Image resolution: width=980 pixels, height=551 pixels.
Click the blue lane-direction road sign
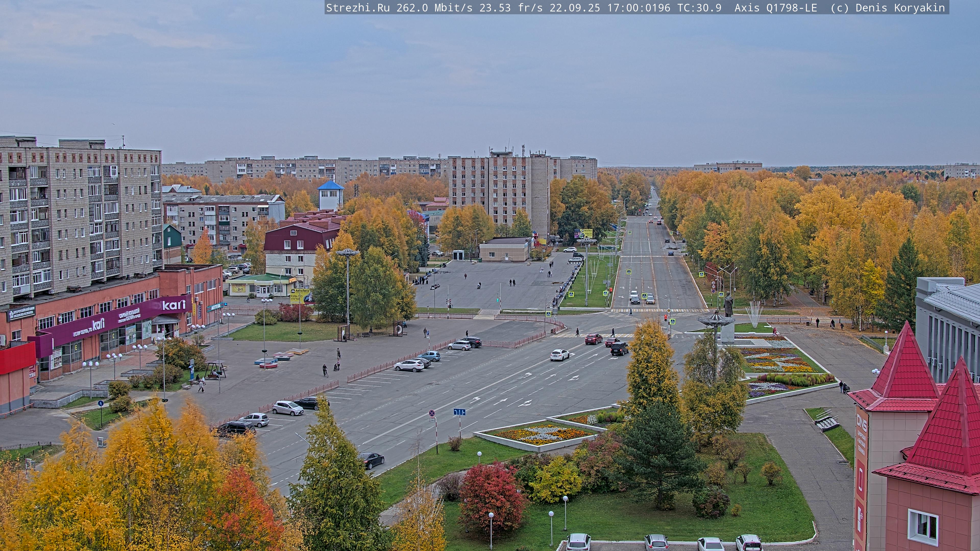pyautogui.click(x=459, y=412)
